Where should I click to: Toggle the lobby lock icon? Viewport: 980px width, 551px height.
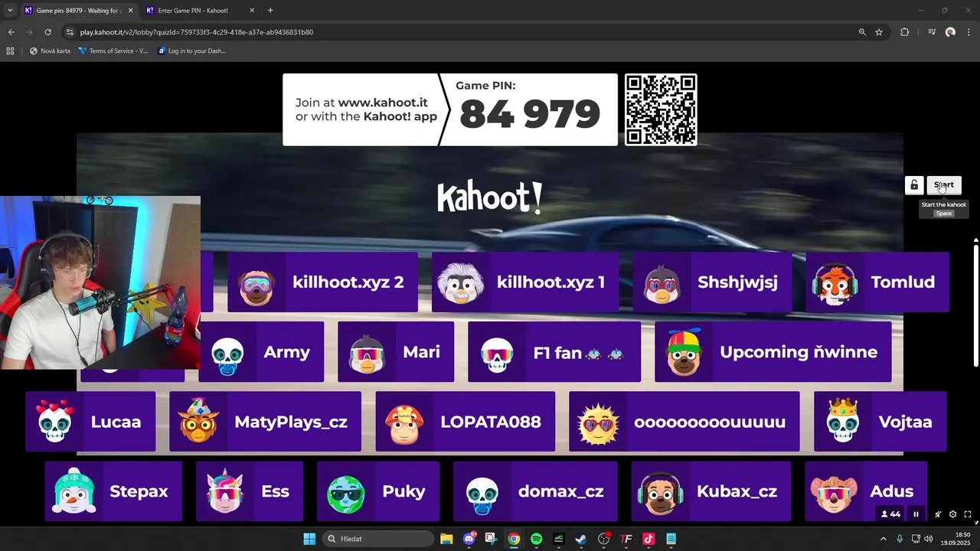(913, 185)
